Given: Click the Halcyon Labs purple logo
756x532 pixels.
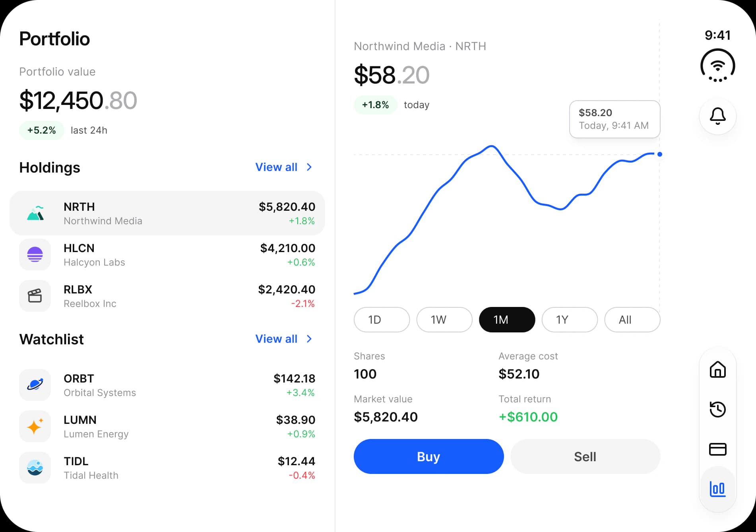Looking at the screenshot, I should pyautogui.click(x=35, y=254).
